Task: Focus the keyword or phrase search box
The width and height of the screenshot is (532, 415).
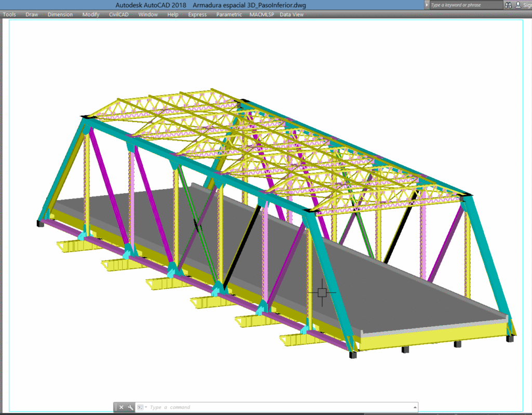Action: (x=466, y=5)
